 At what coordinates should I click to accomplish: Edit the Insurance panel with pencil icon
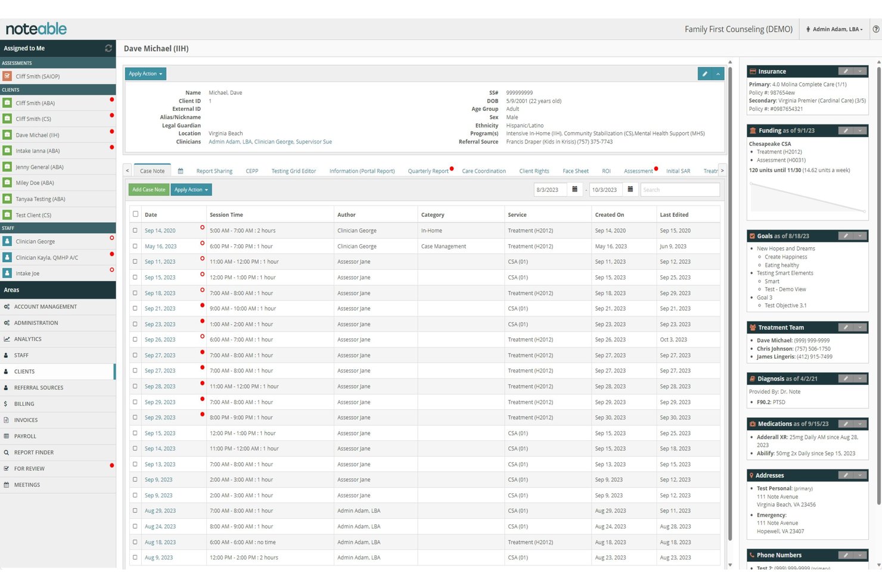pyautogui.click(x=845, y=71)
